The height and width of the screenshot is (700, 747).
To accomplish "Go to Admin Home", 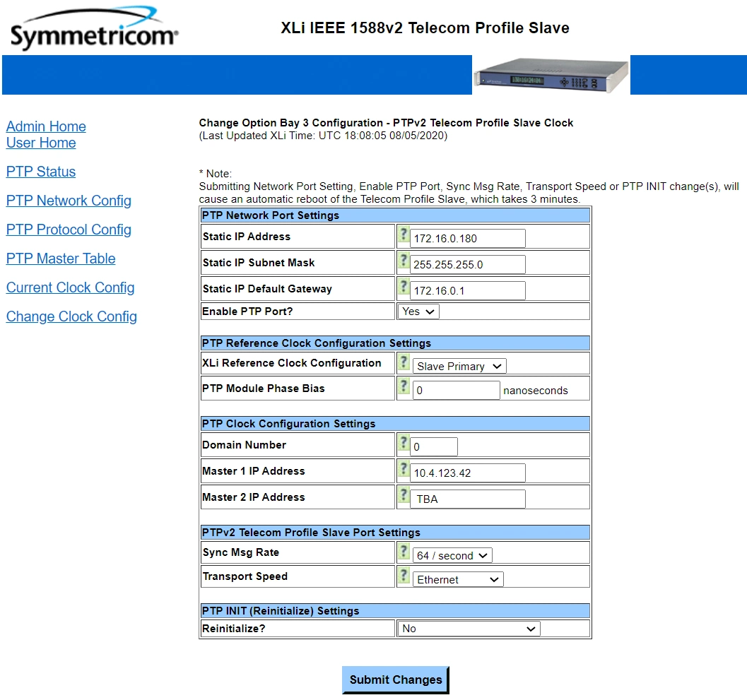I will coord(46,126).
